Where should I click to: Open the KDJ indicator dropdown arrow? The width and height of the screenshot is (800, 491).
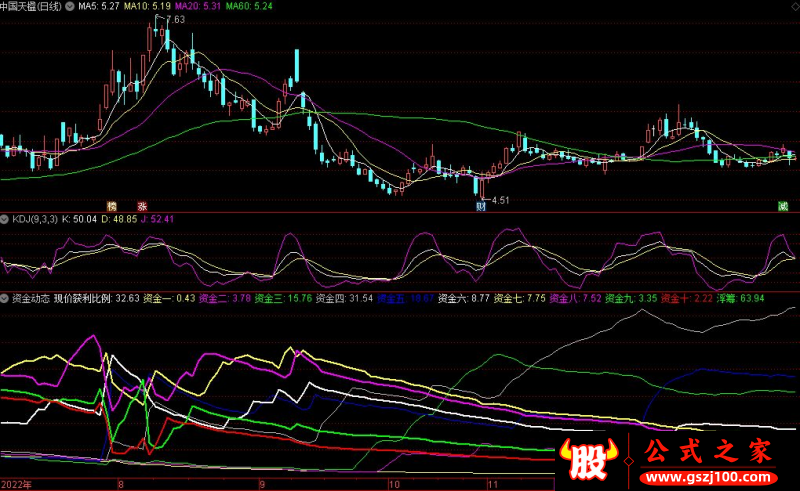pos(5,218)
